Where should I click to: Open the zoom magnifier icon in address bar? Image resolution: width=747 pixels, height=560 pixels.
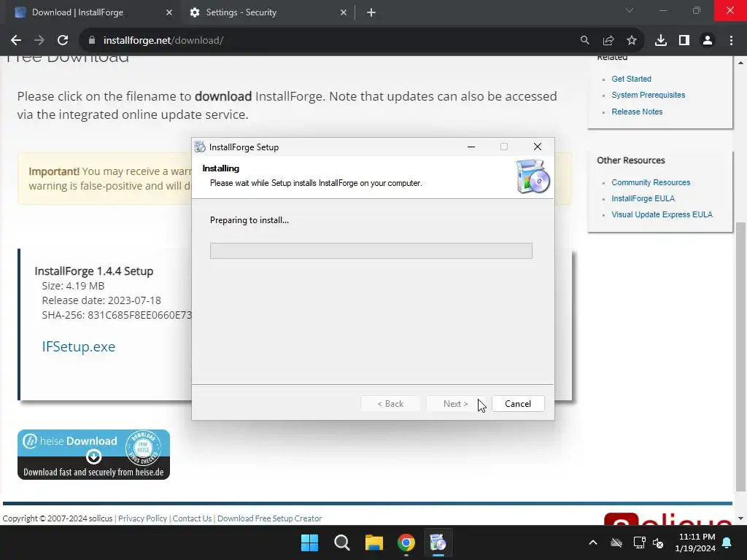click(x=584, y=41)
